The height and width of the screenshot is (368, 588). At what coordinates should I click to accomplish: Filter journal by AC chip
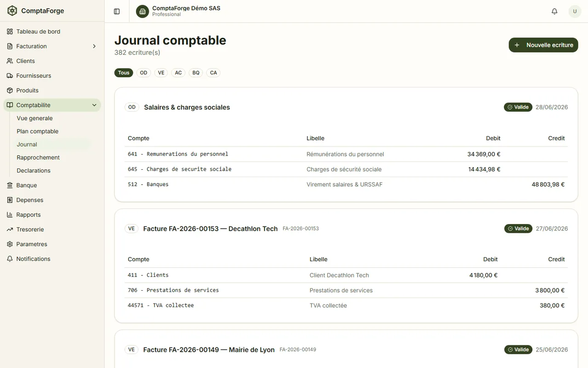pyautogui.click(x=178, y=73)
